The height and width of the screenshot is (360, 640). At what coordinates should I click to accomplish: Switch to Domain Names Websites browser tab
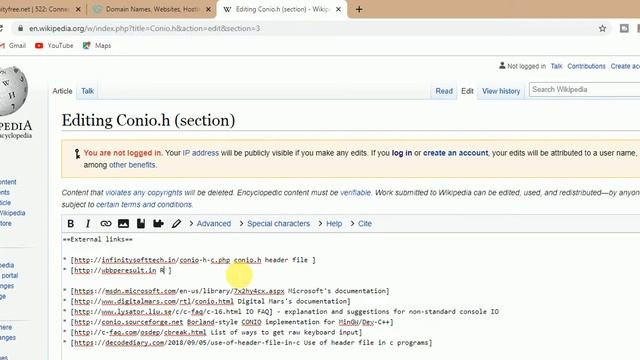pyautogui.click(x=151, y=9)
